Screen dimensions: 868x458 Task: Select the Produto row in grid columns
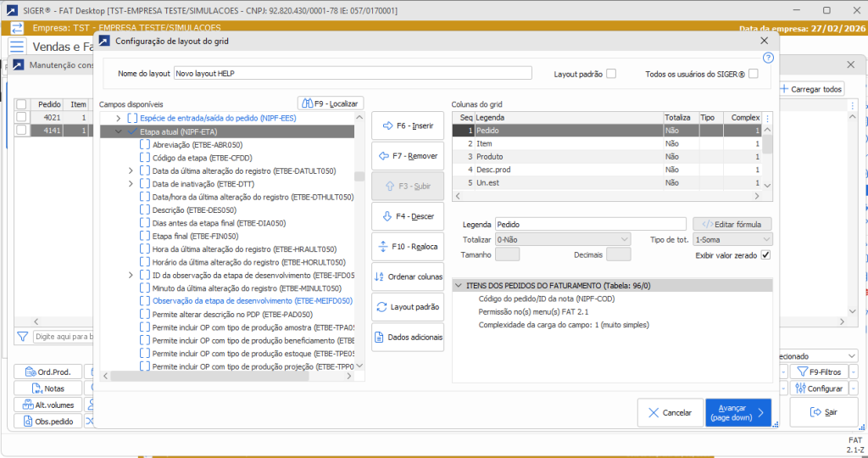point(568,157)
